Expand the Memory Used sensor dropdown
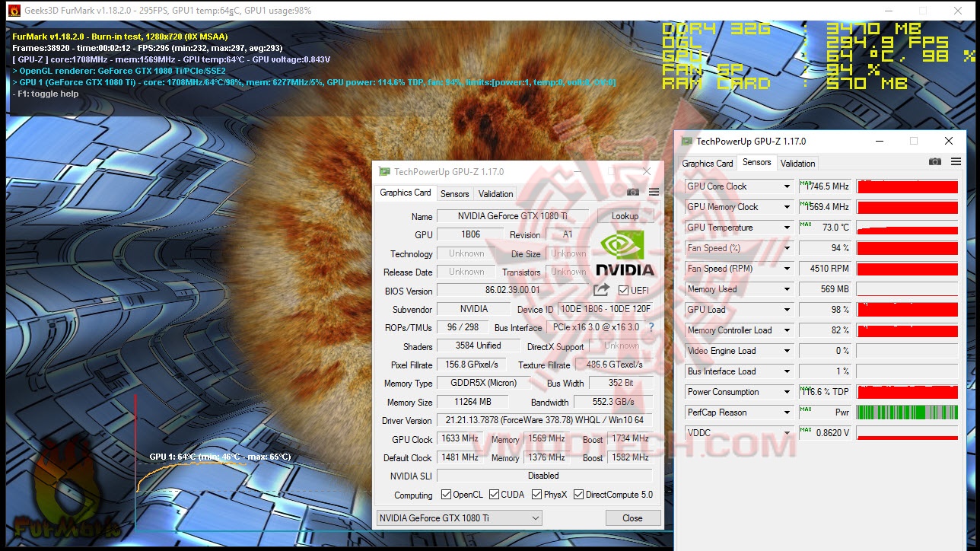The width and height of the screenshot is (980, 551). (x=787, y=289)
